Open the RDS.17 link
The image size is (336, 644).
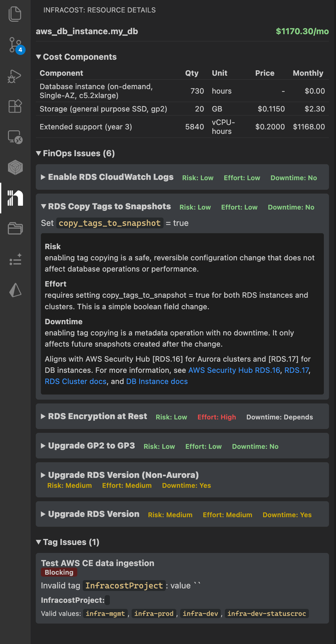297,370
